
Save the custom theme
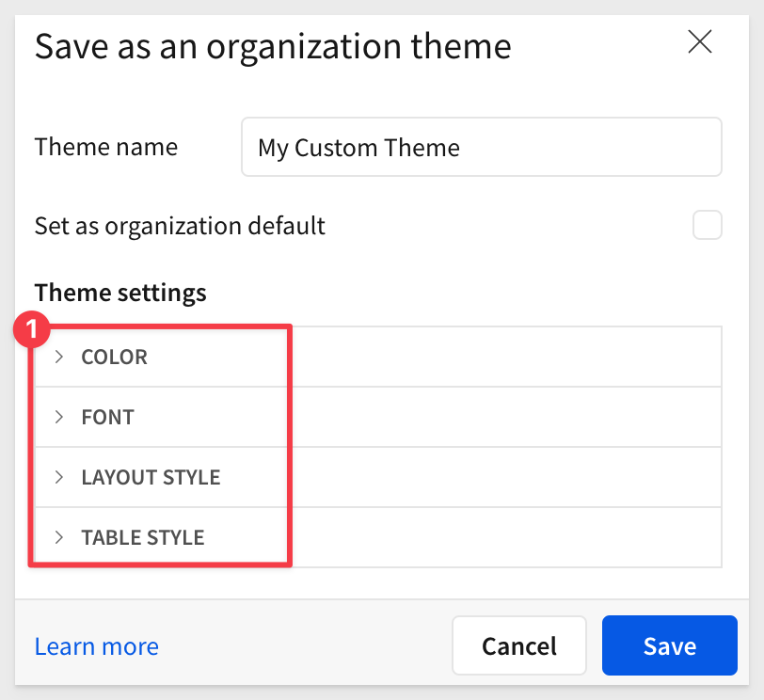click(670, 645)
